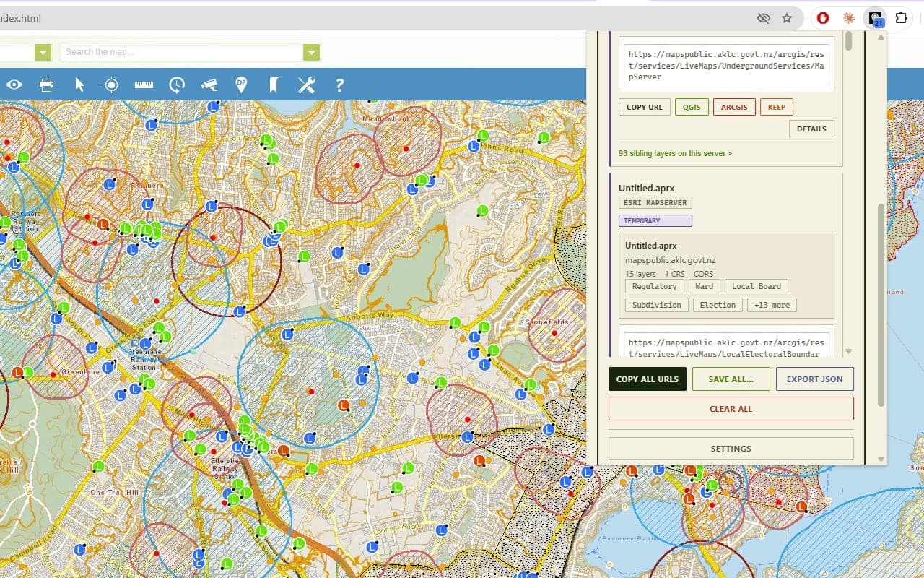This screenshot has height=578, width=924.
Task: Click the inner list scrollbar thumb near URL box
Action: point(849,42)
